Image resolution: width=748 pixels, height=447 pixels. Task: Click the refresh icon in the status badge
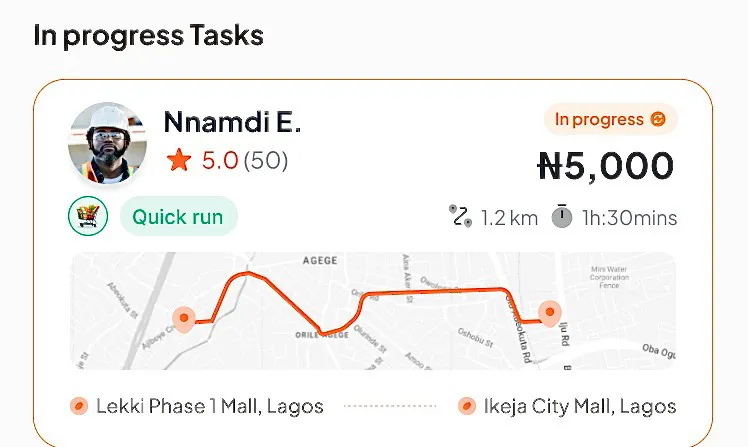tap(658, 119)
